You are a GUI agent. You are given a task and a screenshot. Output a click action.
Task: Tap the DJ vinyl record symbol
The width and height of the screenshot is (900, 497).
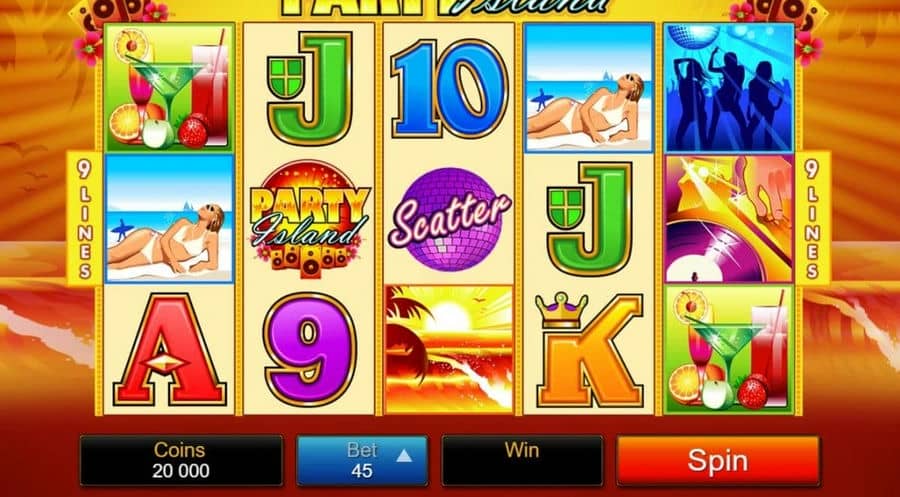click(729, 219)
